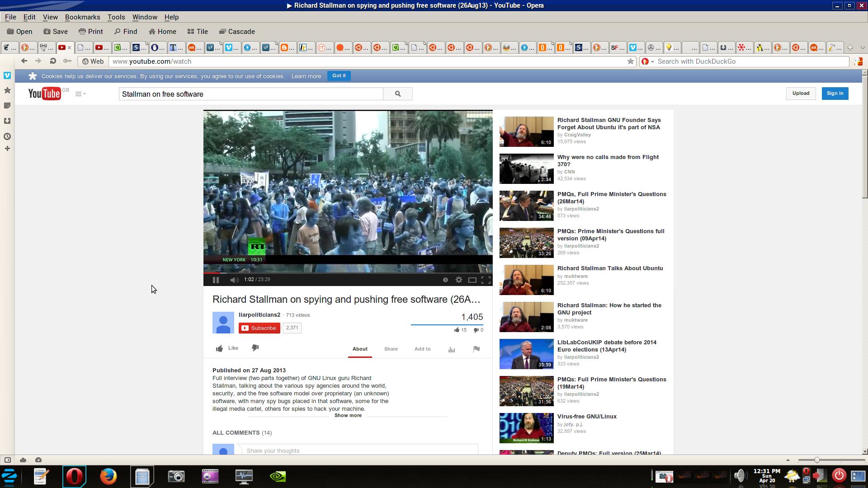Screen dimensions: 868x488
Task: Bookmark page with address bar star
Action: (x=630, y=61)
